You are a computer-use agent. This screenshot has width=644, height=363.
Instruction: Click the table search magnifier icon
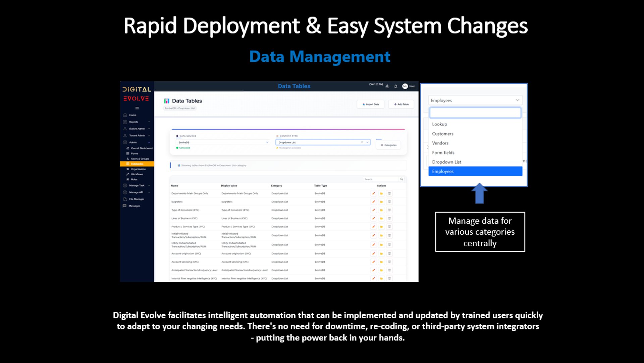[x=401, y=179]
